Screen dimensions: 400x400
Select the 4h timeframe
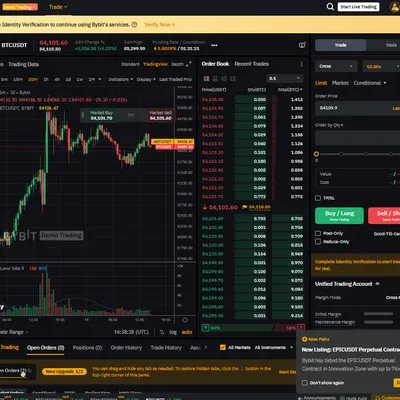tap(57, 79)
